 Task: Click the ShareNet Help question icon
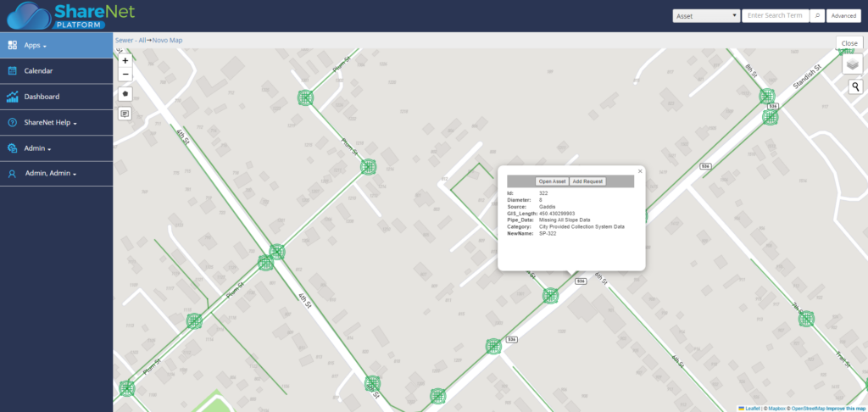click(12, 122)
